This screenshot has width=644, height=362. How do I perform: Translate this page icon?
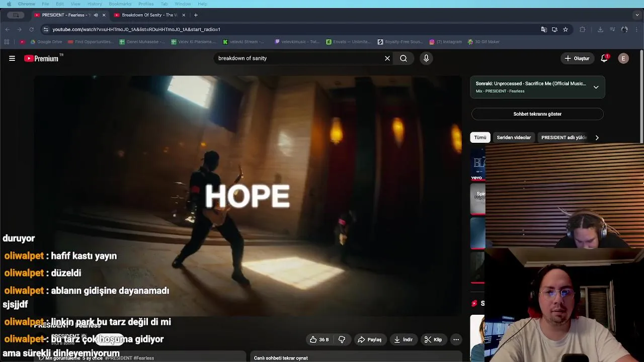tap(544, 30)
